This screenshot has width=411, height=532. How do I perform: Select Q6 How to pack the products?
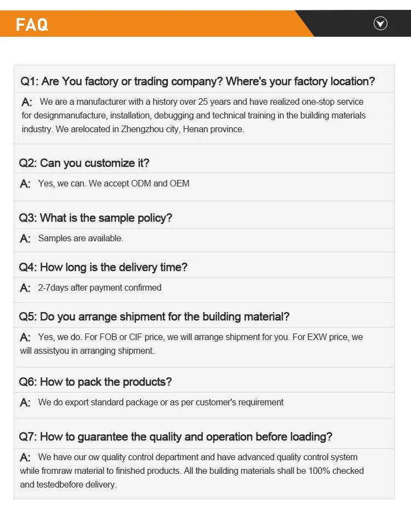[95, 382]
